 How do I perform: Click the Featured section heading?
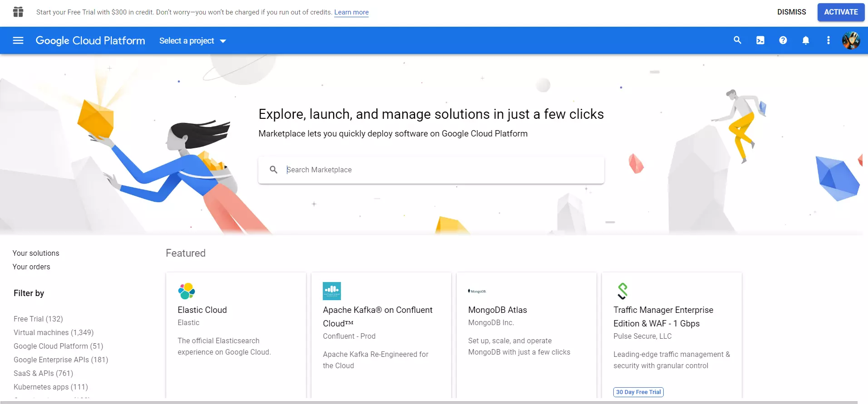coord(186,253)
